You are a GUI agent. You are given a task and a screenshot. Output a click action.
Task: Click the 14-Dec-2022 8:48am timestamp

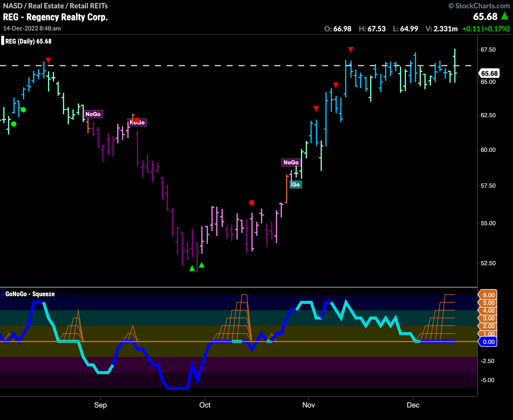(32, 28)
